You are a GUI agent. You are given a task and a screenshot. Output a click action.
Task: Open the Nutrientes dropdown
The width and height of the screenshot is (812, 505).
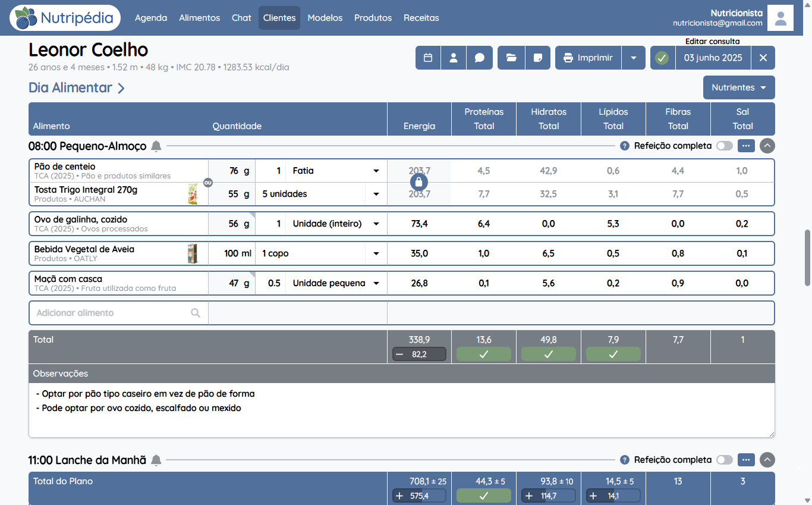tap(739, 87)
